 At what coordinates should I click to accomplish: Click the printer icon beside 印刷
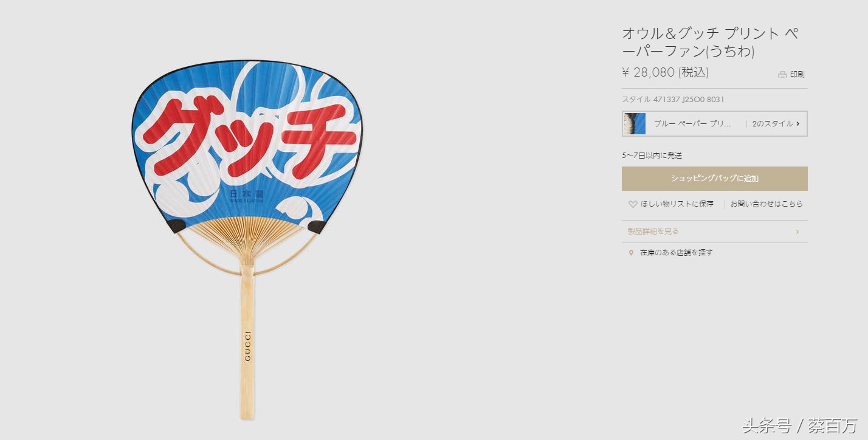pyautogui.click(x=782, y=75)
